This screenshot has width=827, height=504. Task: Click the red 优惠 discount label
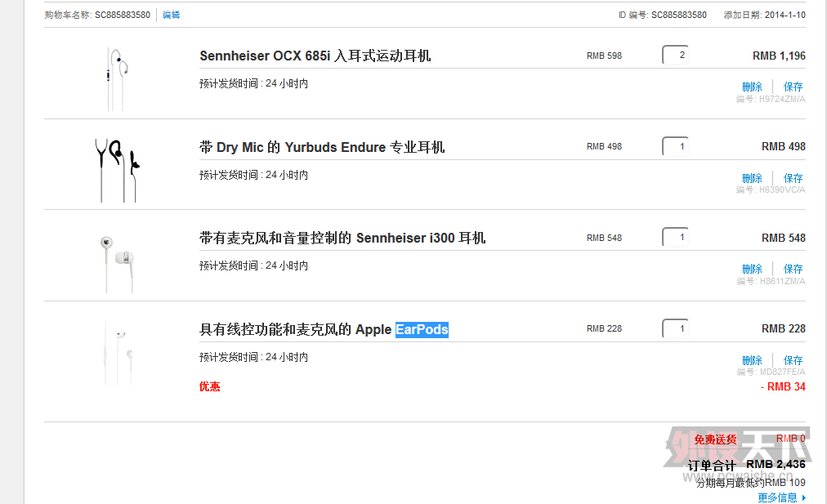coord(209,386)
